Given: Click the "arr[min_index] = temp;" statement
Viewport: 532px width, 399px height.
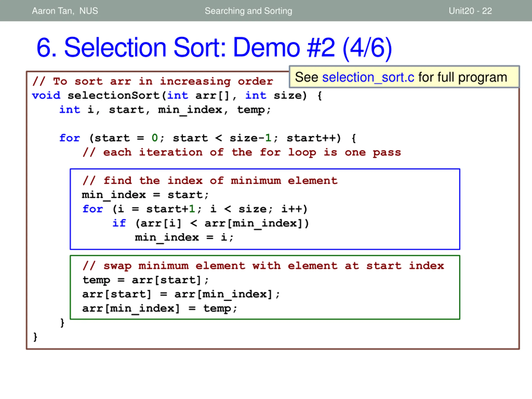Looking at the screenshot, I should 160,309.
